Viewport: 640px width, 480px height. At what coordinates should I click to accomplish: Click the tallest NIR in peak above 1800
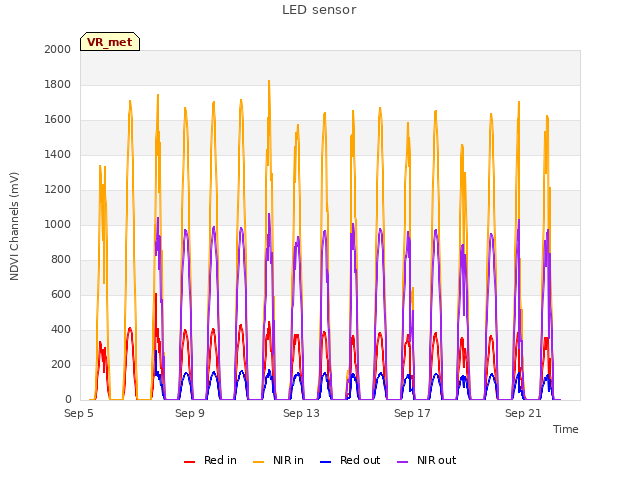pos(269,82)
